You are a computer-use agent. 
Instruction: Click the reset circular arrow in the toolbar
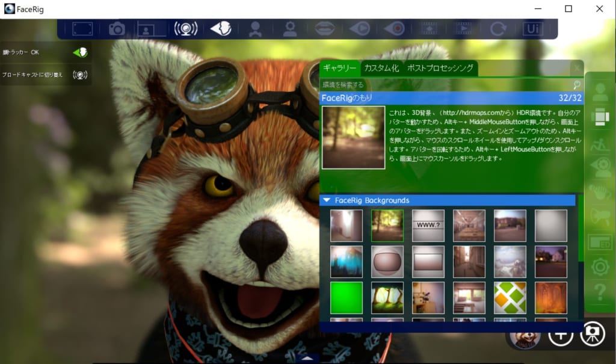coord(497,28)
